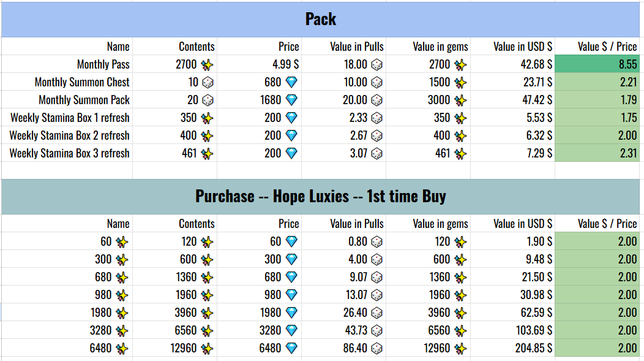The image size is (644, 361).
Task: Click the dark green 8.55 cell
Action: 599,64
